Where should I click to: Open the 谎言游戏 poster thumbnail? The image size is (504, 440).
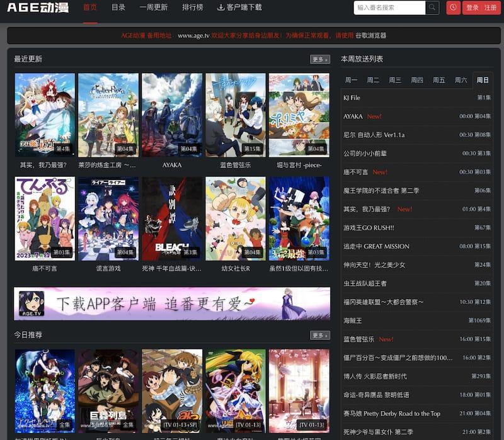coord(108,218)
